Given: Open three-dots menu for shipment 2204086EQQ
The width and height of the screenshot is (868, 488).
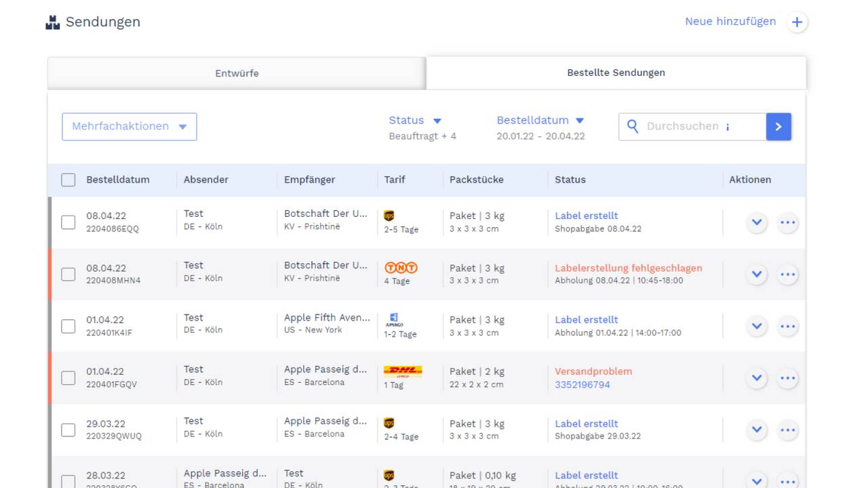Looking at the screenshot, I should pos(787,222).
